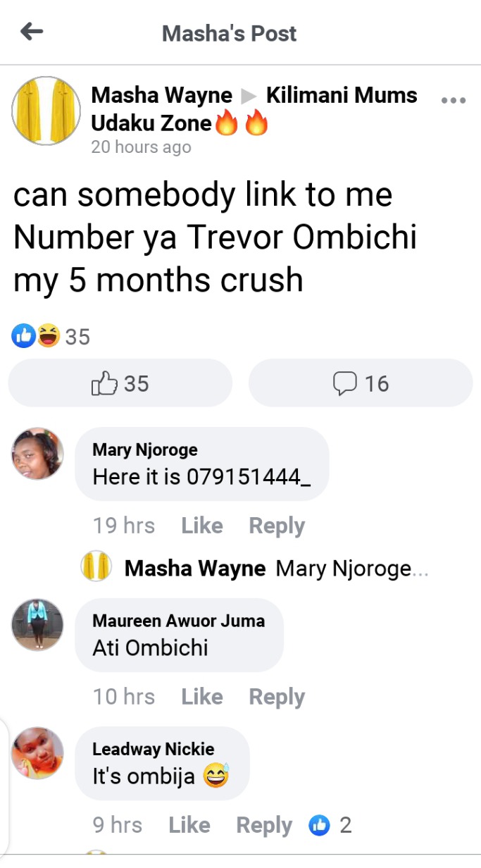
Task: Like Mary Njoroge's comment
Action: tap(202, 526)
